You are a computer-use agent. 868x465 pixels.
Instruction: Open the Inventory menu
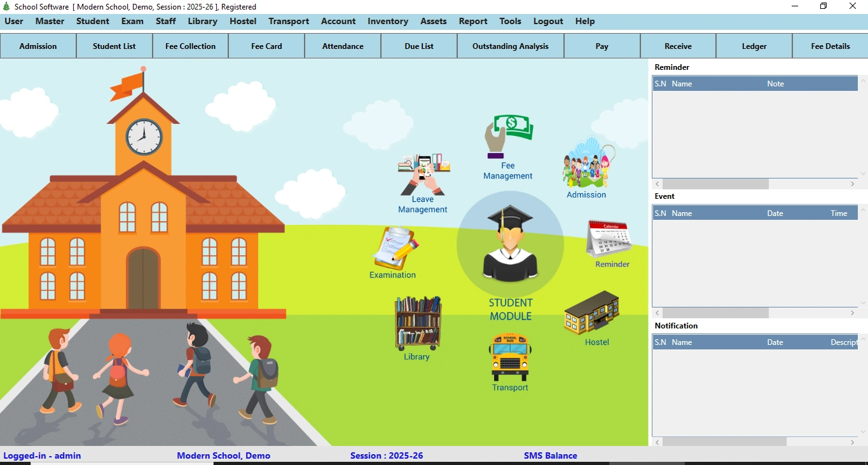[388, 21]
